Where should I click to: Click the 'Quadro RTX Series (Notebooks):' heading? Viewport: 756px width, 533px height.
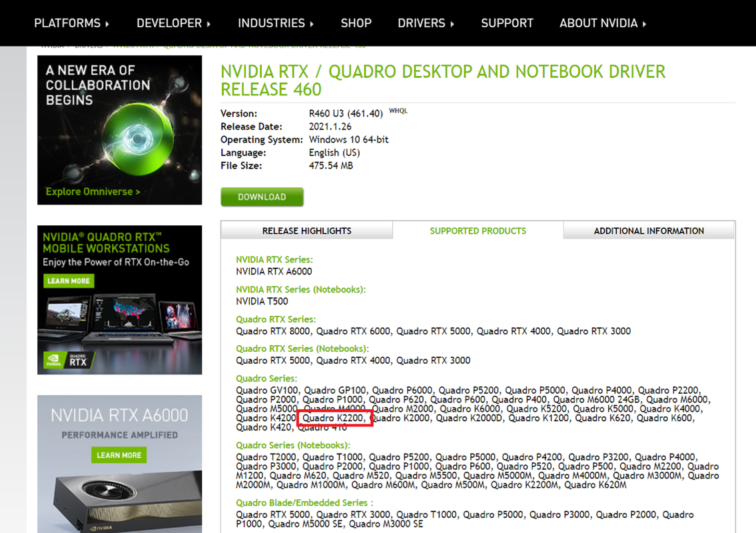tap(302, 348)
